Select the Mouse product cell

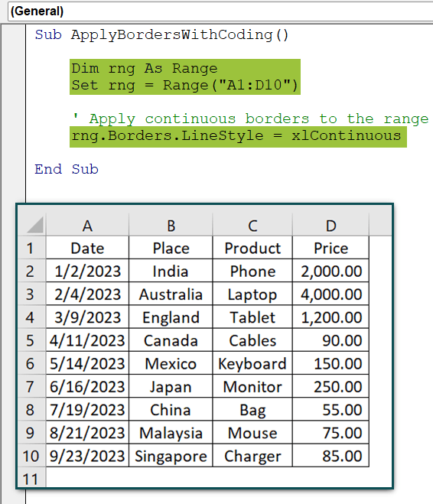(252, 433)
